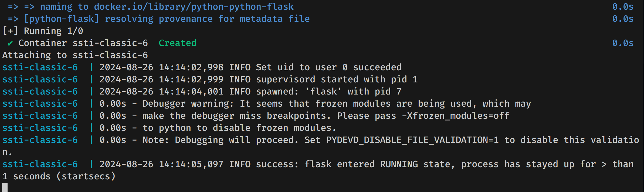
Task: Click the 14:14:05,097 timestamp
Action: click(x=191, y=164)
